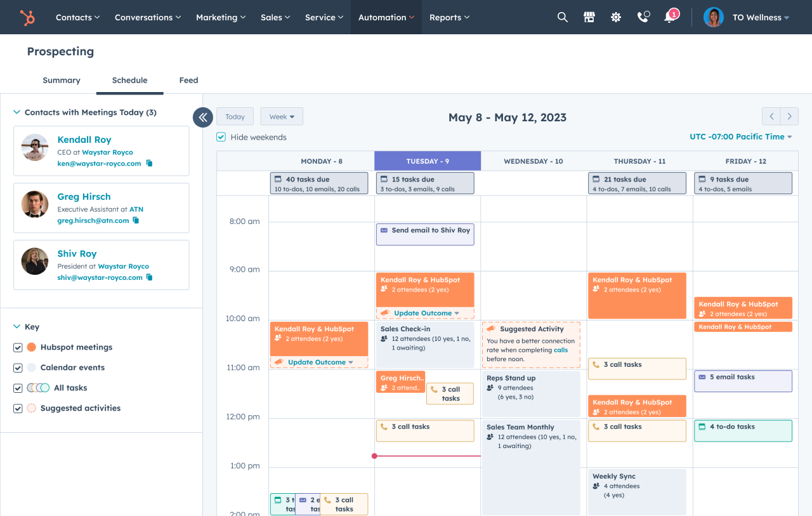
Task: Click the Today button
Action: [235, 116]
